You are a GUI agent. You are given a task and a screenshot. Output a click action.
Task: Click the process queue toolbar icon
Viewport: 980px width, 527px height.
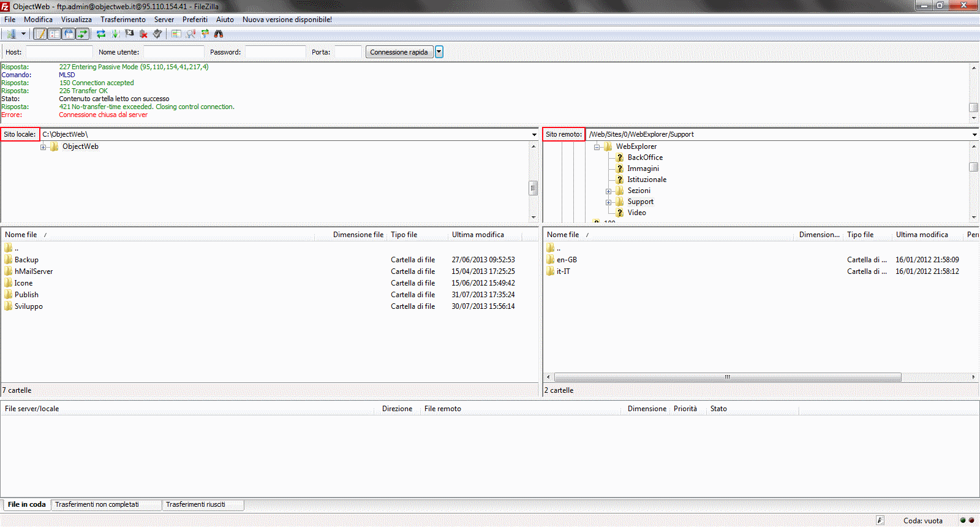115,34
